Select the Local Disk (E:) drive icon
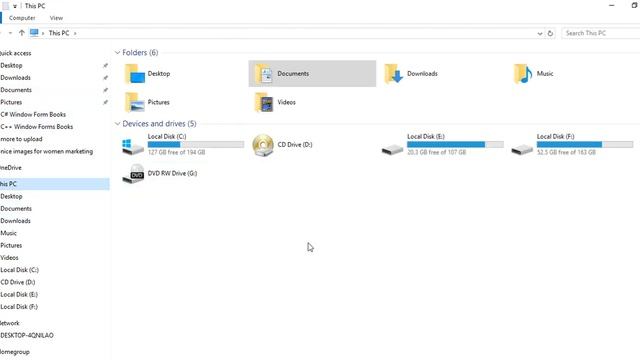The width and height of the screenshot is (640, 360). point(393,149)
